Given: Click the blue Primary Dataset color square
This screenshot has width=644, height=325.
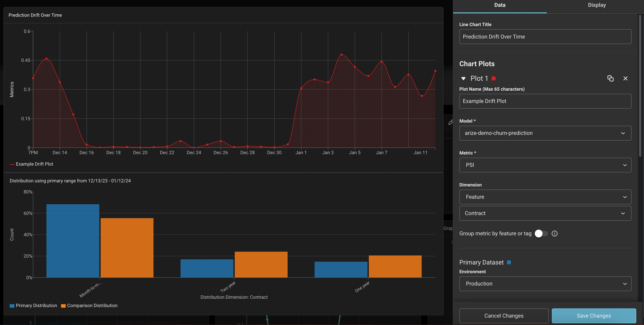Looking at the screenshot, I should pos(509,262).
